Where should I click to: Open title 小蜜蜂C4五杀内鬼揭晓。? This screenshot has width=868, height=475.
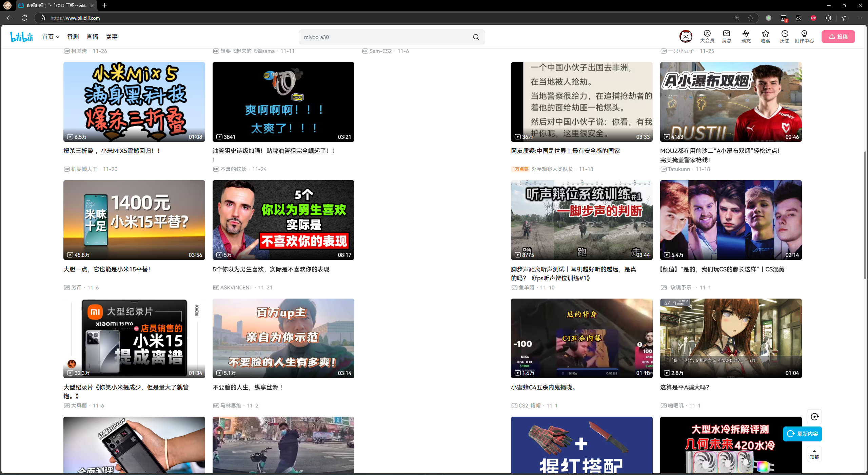(x=544, y=387)
